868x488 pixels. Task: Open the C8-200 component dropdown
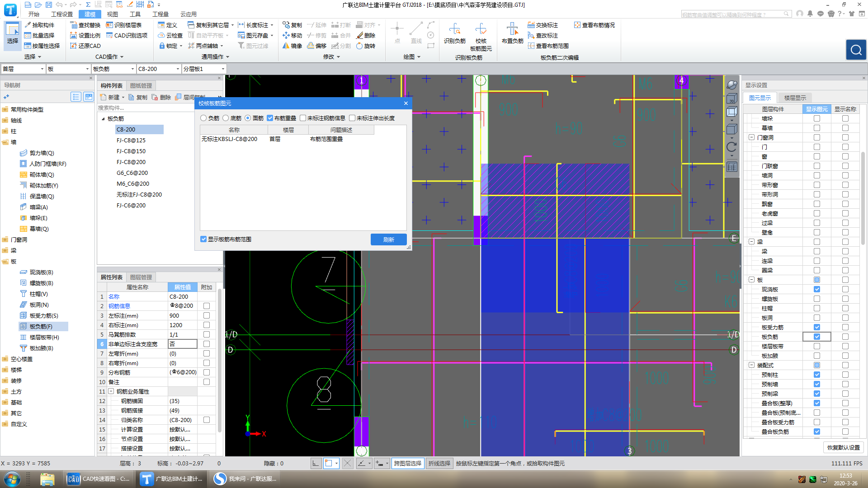click(158, 69)
